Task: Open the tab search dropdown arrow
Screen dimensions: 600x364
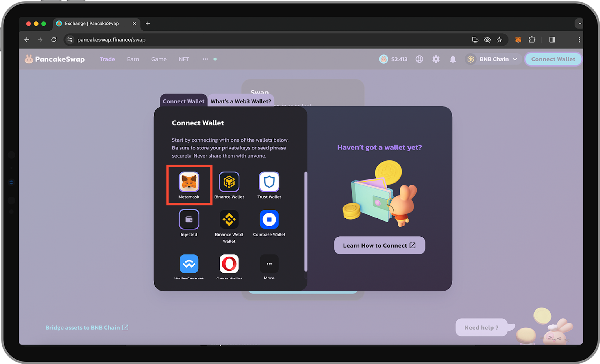Action: [x=579, y=23]
